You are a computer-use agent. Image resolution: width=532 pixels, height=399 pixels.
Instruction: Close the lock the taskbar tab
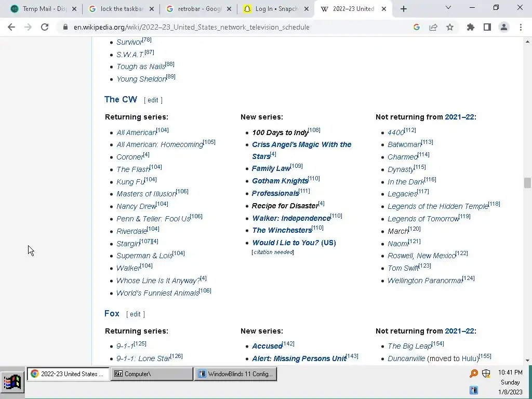(x=152, y=9)
